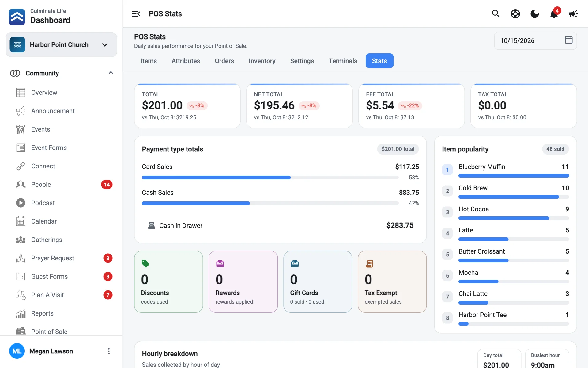588x368 pixels.
Task: Switch to the Orders tab
Action: coord(224,61)
